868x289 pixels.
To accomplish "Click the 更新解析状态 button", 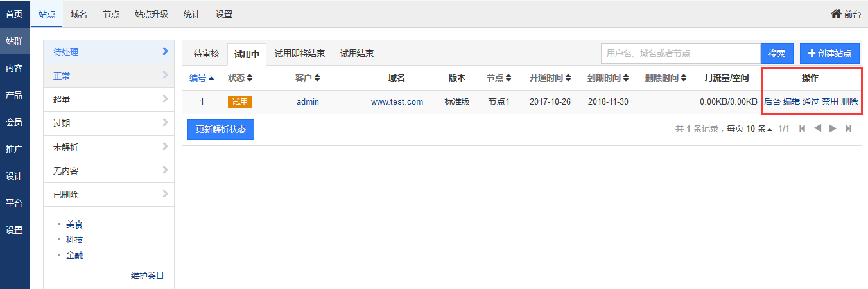I will coord(221,129).
